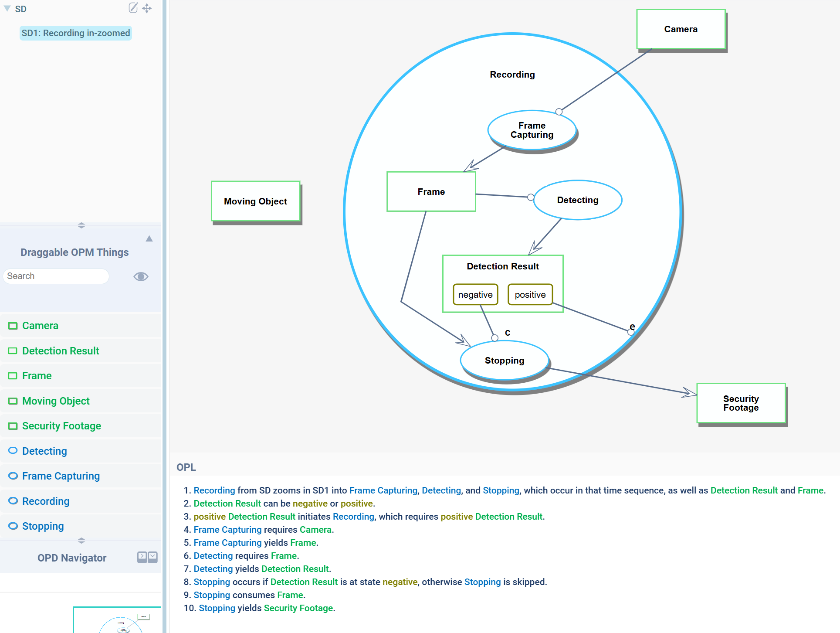Select the Detecting process in the draggable list
840x633 pixels.
pyautogui.click(x=44, y=451)
